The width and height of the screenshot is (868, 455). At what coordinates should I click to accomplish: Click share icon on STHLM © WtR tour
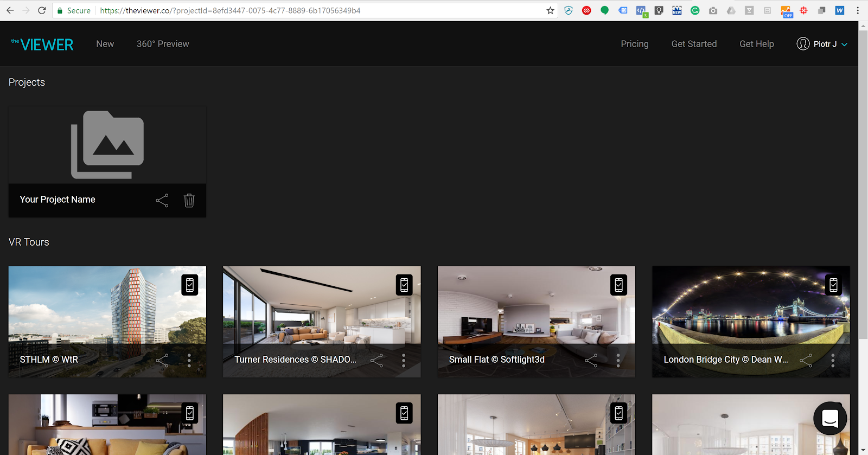[162, 360]
